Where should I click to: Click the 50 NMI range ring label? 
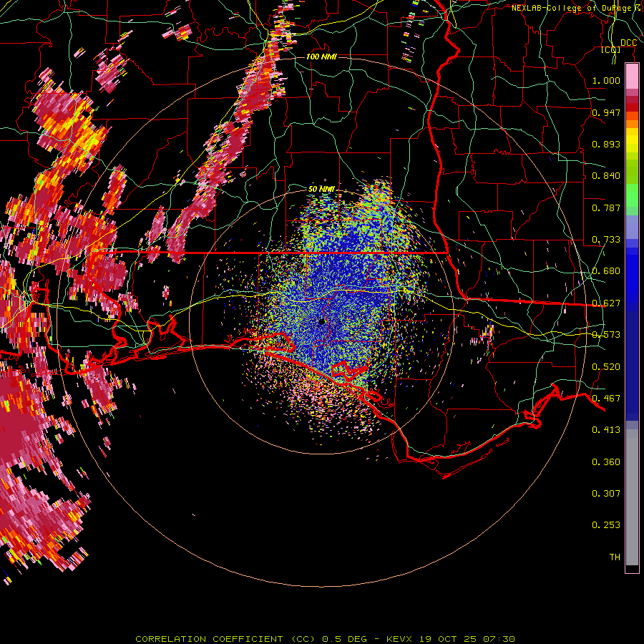[321, 189]
